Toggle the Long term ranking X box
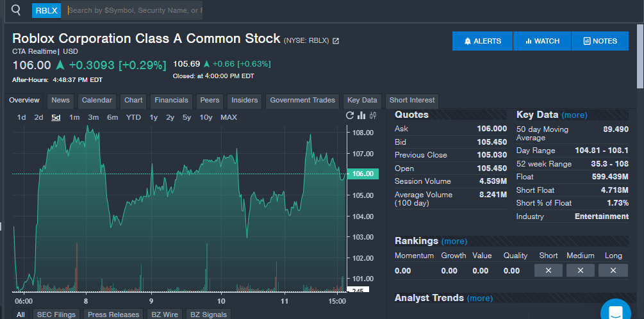 (613, 270)
